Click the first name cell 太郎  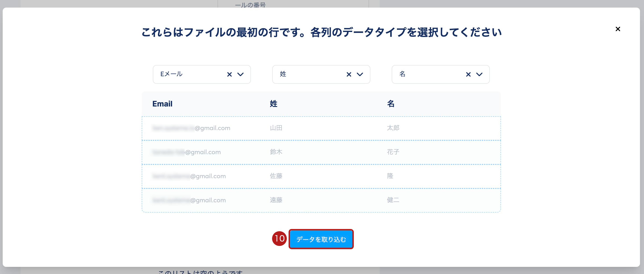point(393,128)
